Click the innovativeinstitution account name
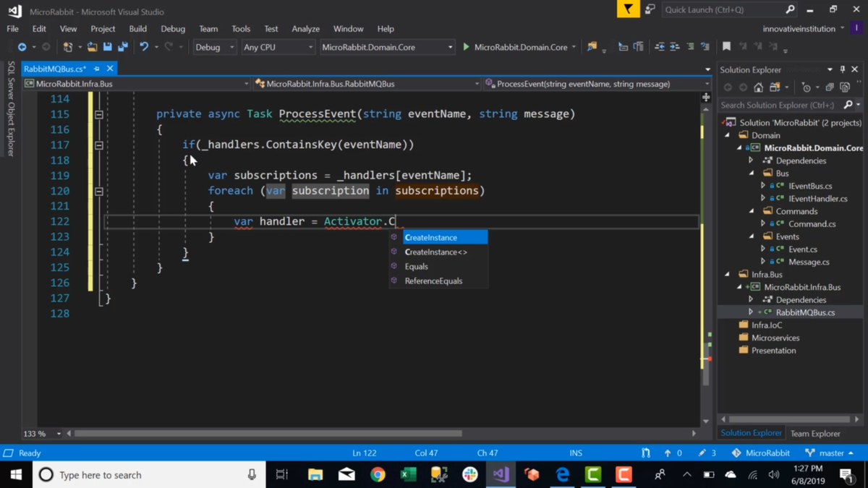 click(798, 29)
